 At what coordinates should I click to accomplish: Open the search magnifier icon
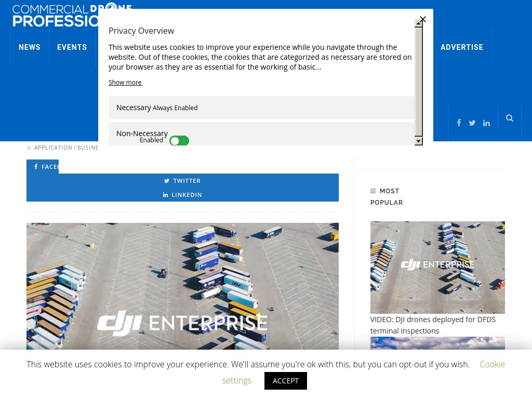point(509,118)
